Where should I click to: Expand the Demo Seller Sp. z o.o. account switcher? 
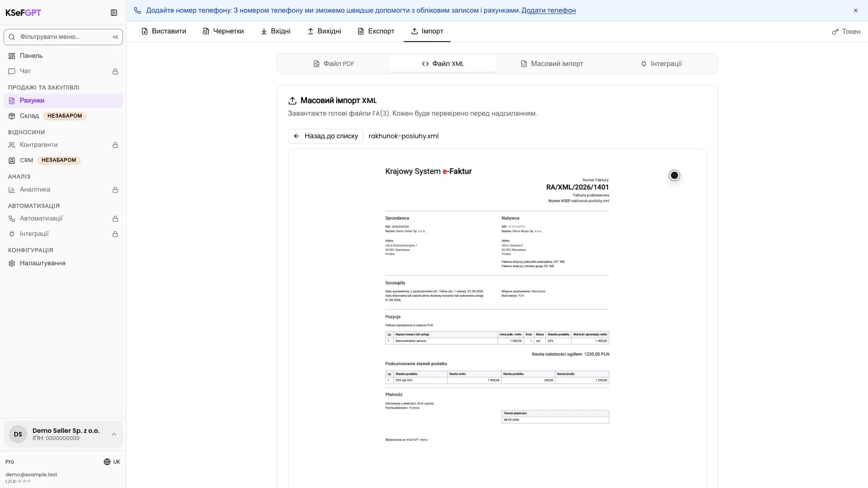63,434
